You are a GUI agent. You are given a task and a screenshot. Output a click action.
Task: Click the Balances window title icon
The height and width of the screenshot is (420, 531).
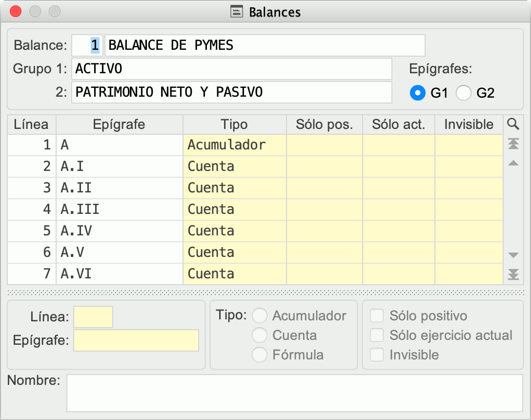(237, 12)
